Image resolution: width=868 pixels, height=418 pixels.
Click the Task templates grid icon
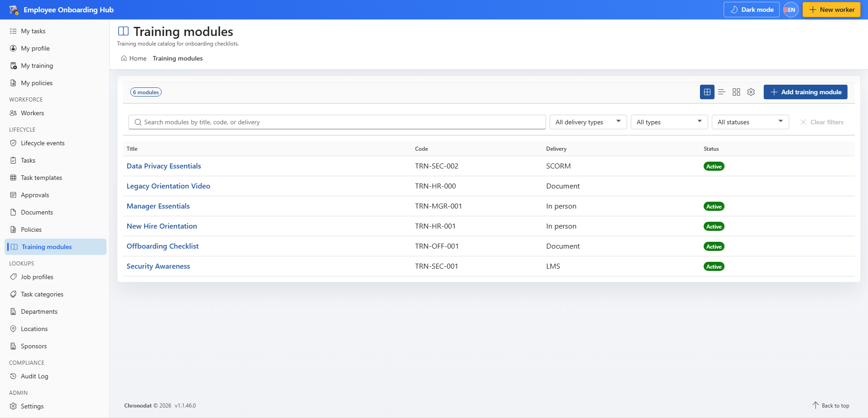pos(13,178)
